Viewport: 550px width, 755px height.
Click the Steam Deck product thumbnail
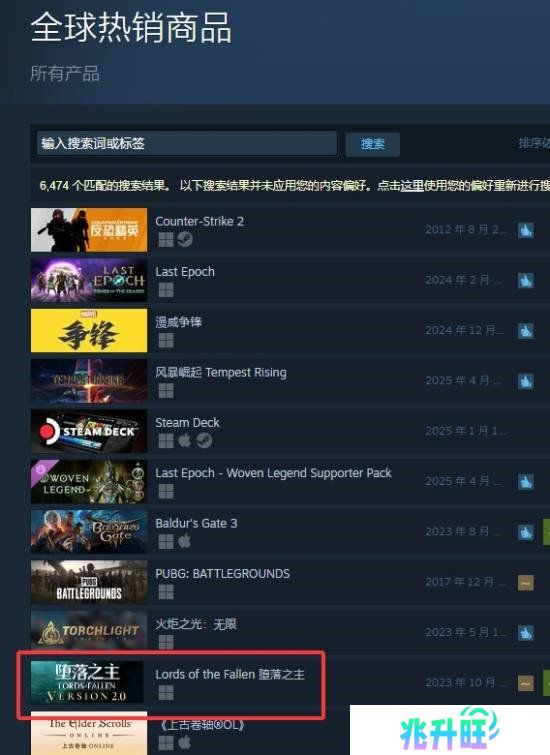point(89,431)
